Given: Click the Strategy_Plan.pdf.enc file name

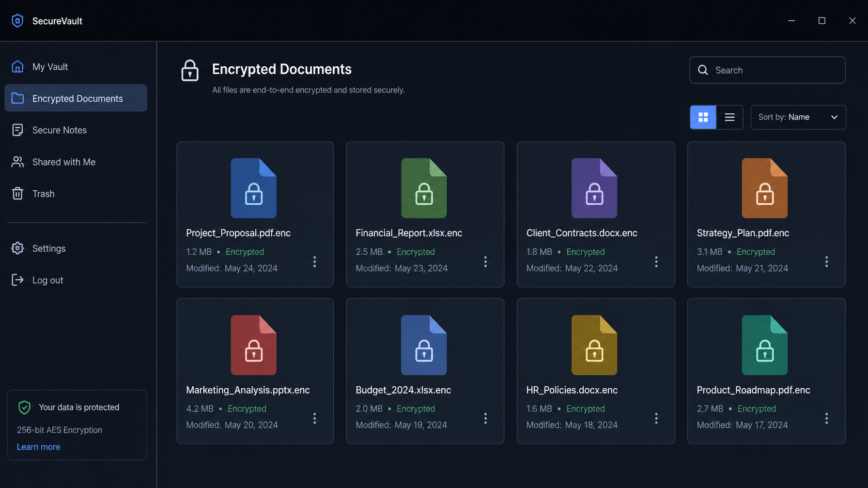Looking at the screenshot, I should (743, 233).
